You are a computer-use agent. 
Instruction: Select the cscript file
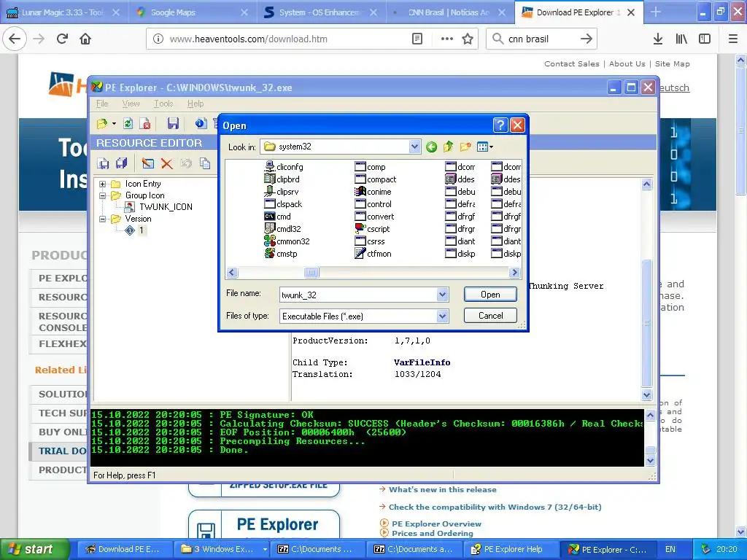373,229
